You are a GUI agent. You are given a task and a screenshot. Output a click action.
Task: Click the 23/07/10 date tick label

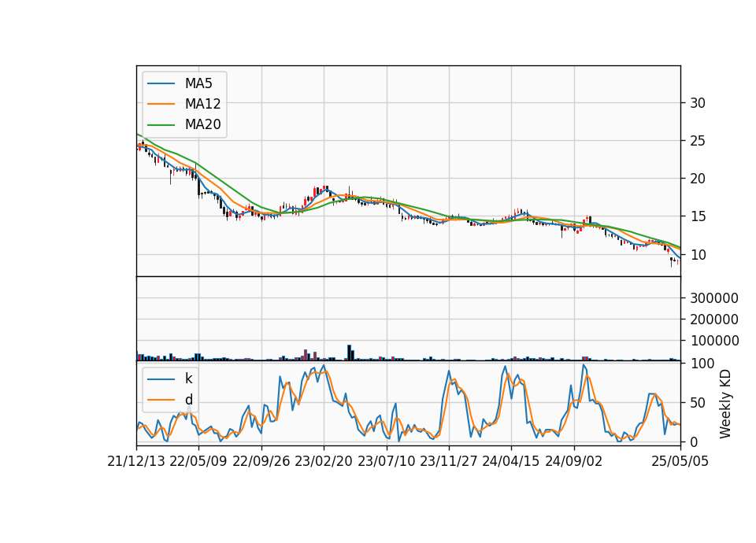click(x=386, y=461)
